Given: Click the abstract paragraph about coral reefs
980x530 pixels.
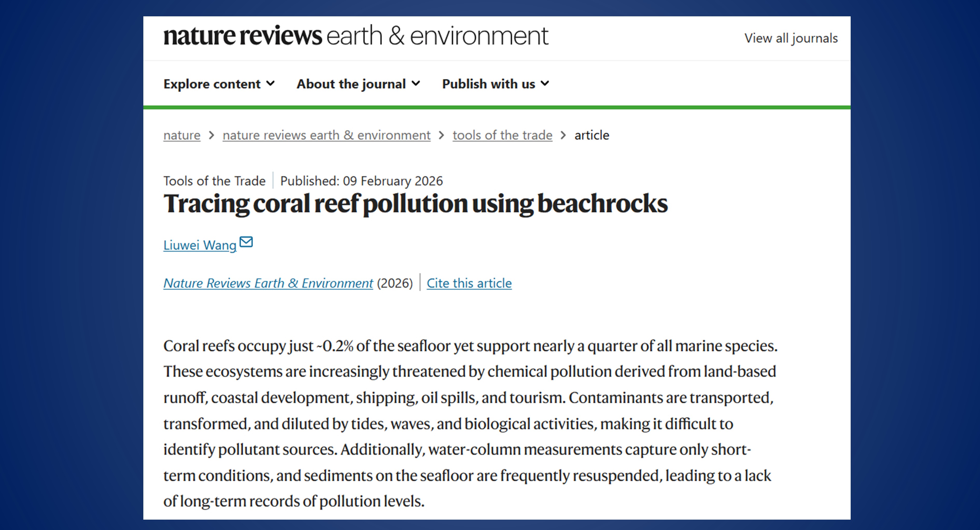Looking at the screenshot, I should click(470, 423).
